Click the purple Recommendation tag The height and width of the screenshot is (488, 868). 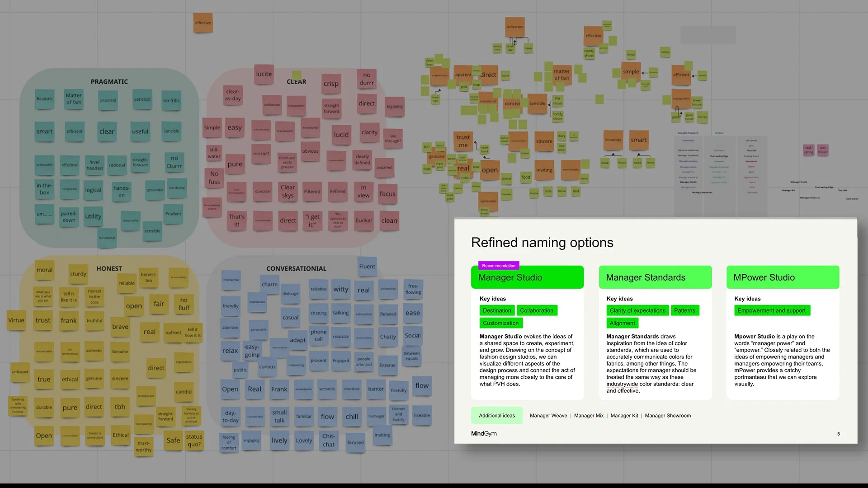(499, 266)
